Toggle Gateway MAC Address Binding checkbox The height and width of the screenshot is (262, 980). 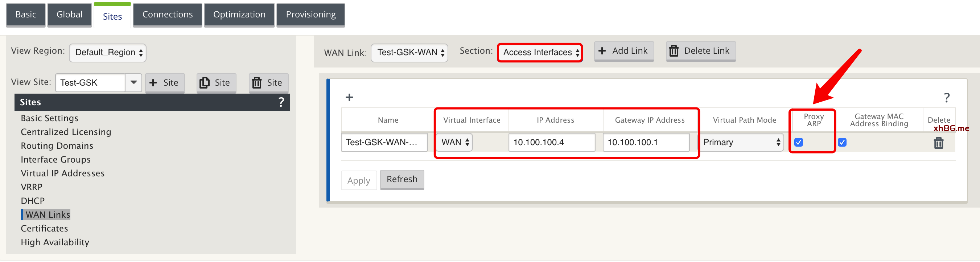pos(842,142)
